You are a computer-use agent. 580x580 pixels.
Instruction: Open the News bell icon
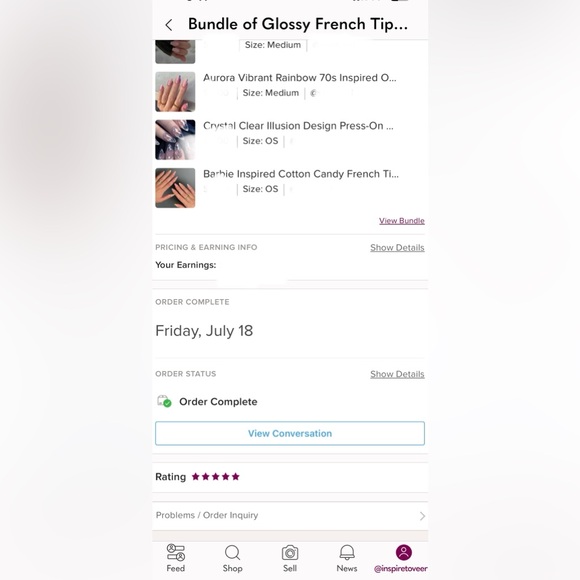point(347,553)
